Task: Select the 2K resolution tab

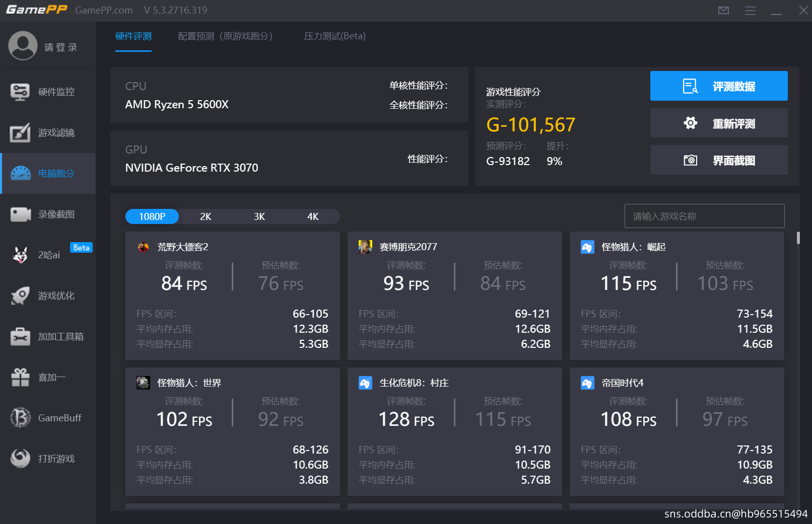Action: pyautogui.click(x=206, y=216)
